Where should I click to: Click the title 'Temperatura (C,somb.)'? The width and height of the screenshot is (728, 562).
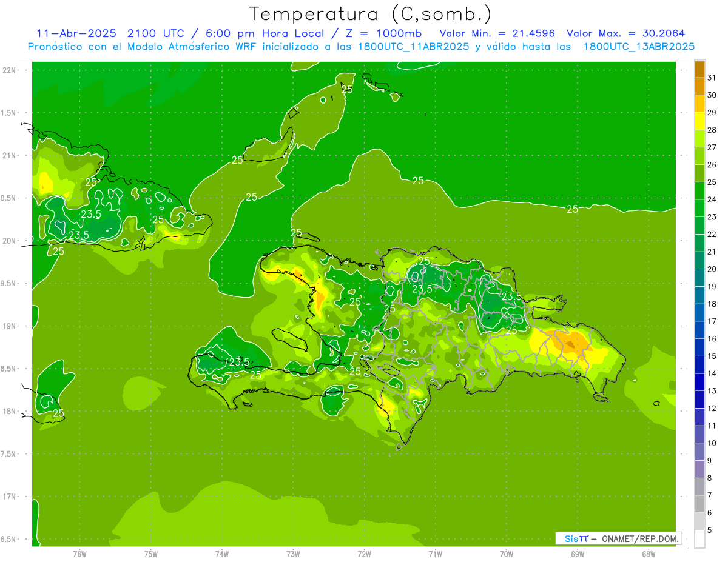(371, 14)
